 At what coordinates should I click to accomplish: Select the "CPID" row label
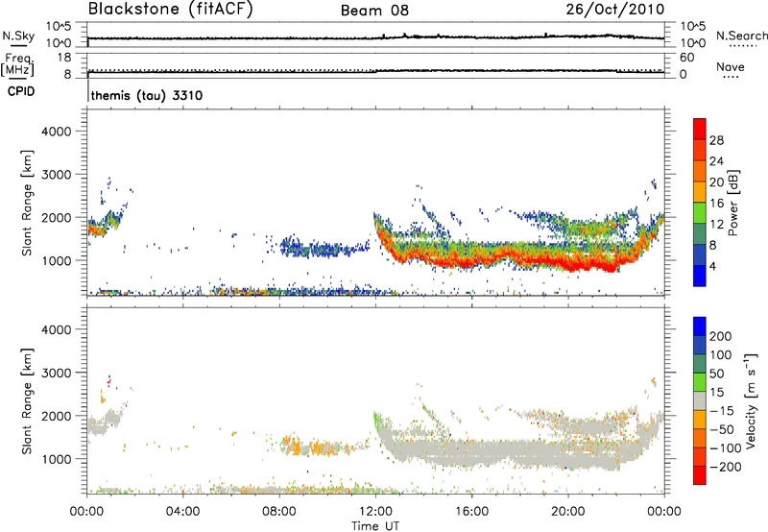tap(21, 91)
